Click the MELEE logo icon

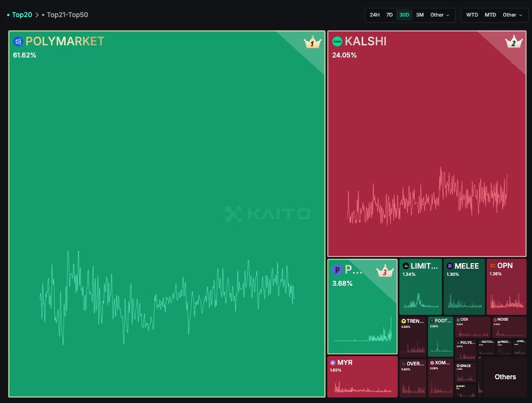point(450,266)
